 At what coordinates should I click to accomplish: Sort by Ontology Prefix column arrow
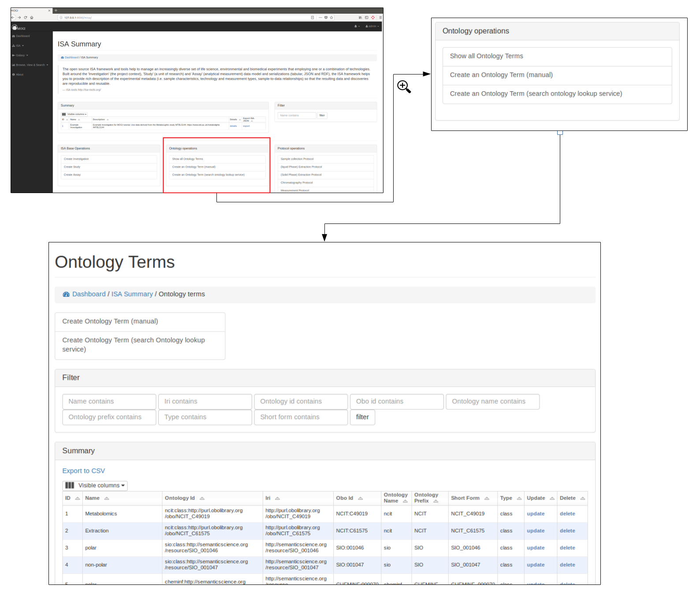pyautogui.click(x=436, y=501)
